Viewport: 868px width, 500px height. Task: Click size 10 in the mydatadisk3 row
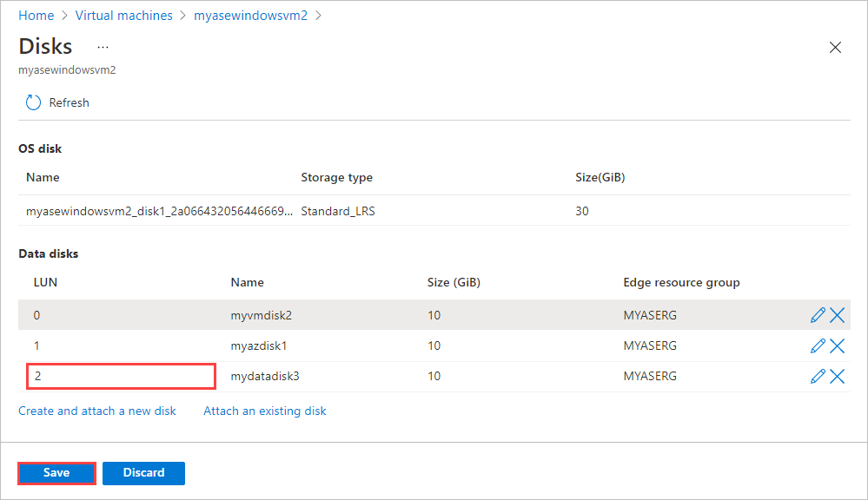[434, 376]
